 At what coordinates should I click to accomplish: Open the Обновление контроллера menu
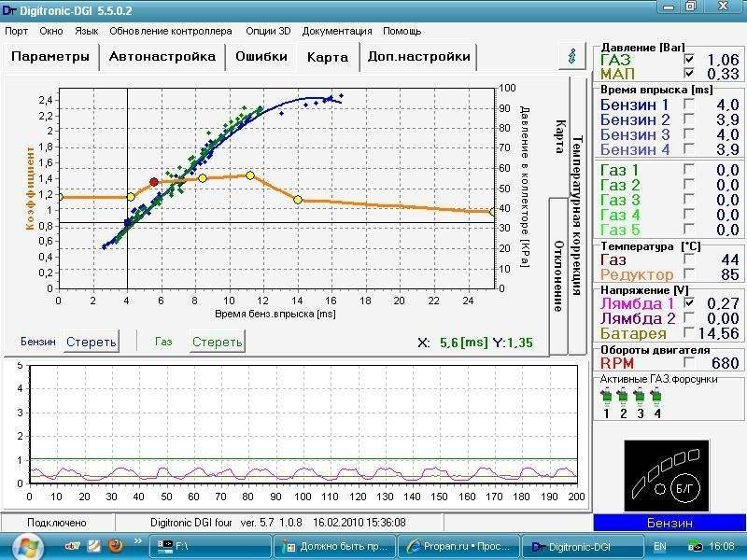[x=171, y=31]
